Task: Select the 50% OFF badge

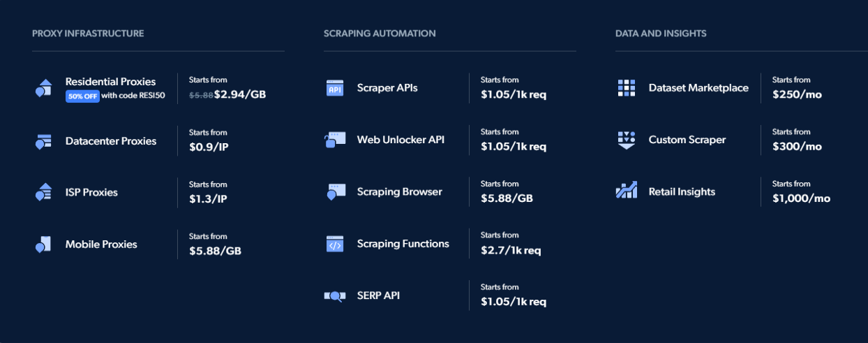Action: [82, 96]
